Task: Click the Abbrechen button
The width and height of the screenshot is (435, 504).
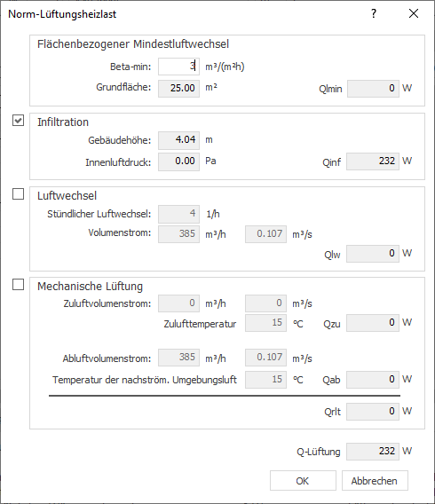Action: 375,481
